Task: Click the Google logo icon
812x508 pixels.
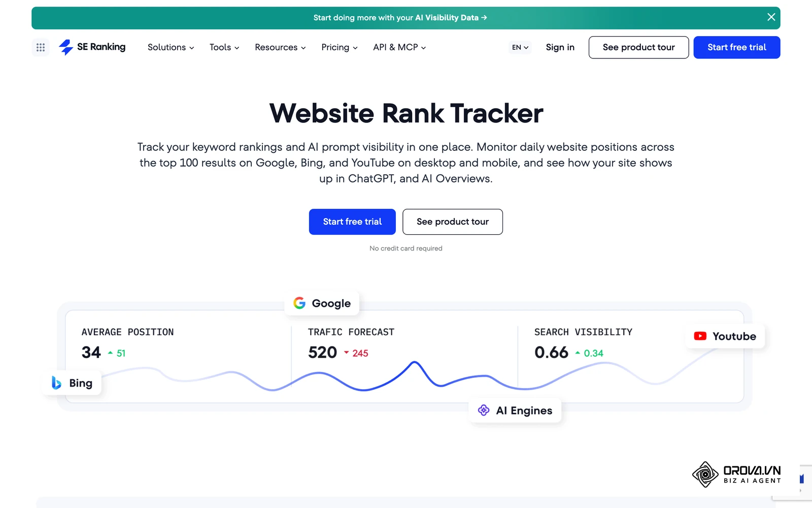Action: (299, 303)
